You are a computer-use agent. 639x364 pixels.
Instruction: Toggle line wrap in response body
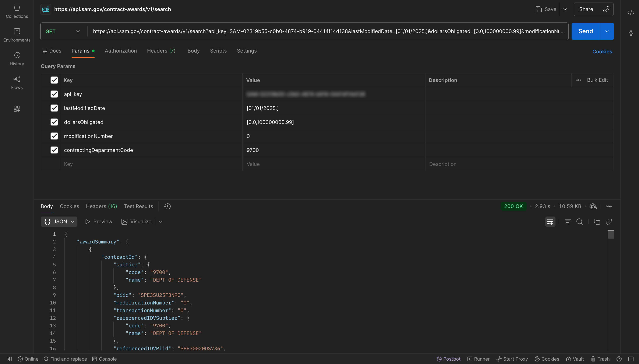(550, 221)
